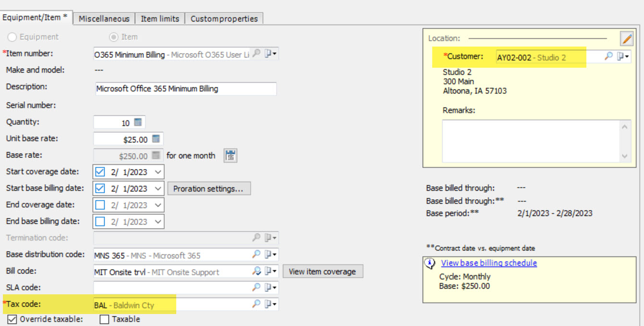
Task: Toggle the Start coverage date checkbox
Action: coord(100,172)
